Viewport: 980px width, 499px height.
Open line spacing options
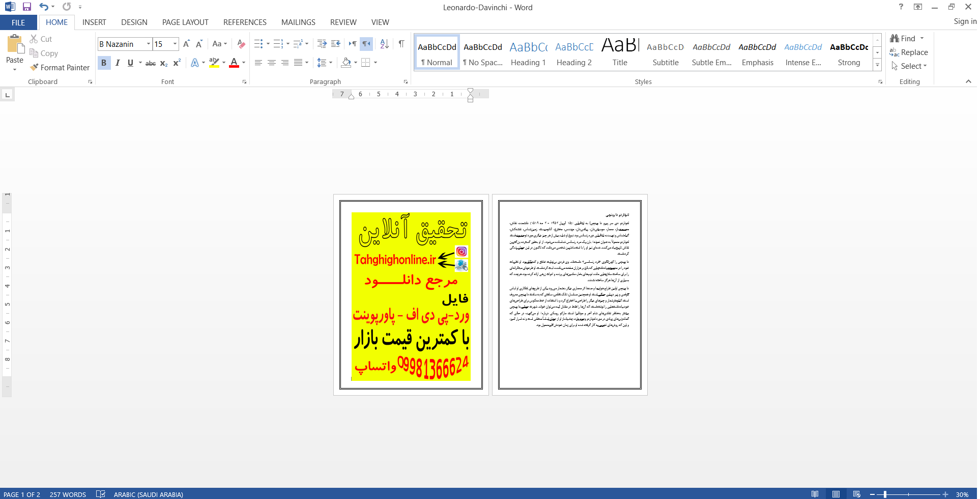[325, 63]
